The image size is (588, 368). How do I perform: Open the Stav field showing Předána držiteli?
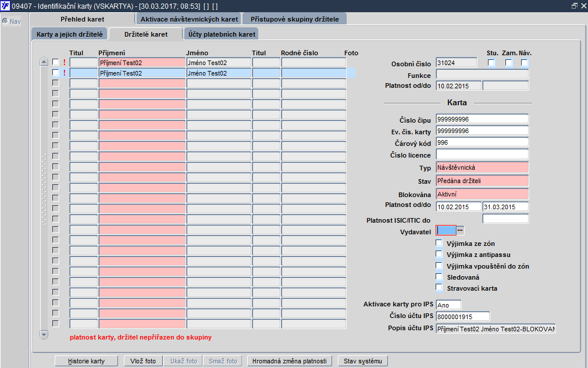(482, 181)
